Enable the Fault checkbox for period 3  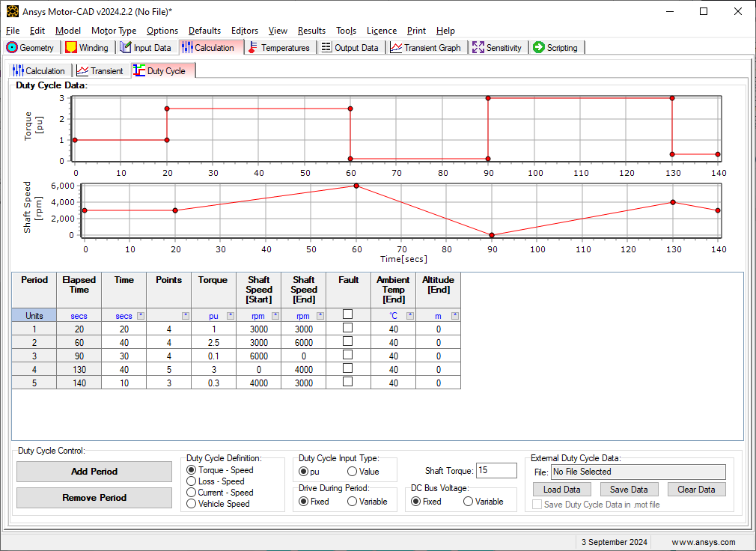tap(348, 355)
